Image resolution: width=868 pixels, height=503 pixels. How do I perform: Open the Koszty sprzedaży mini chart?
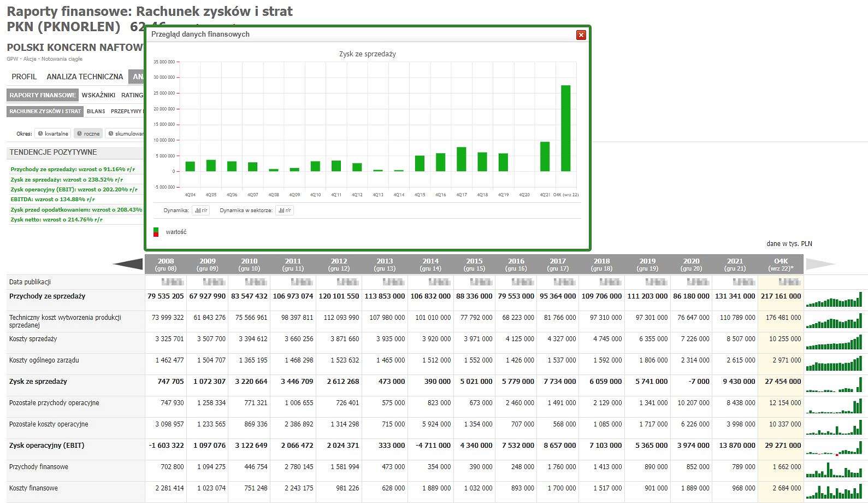pos(834,342)
